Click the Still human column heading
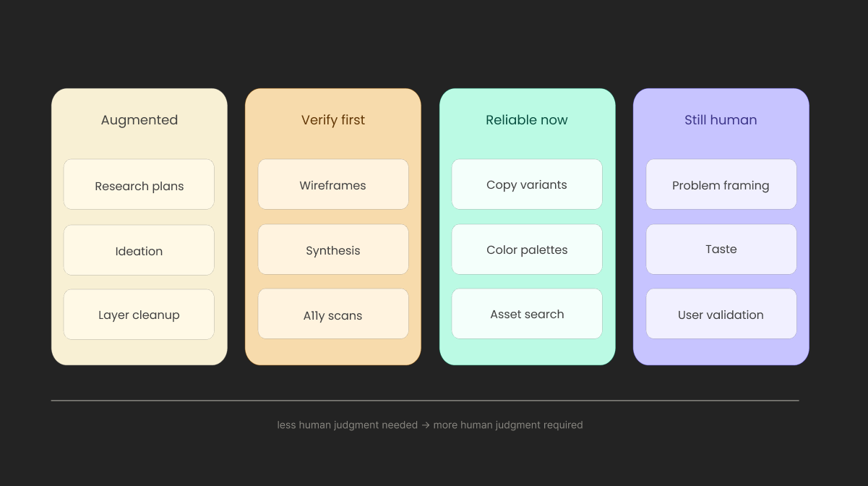 721,120
